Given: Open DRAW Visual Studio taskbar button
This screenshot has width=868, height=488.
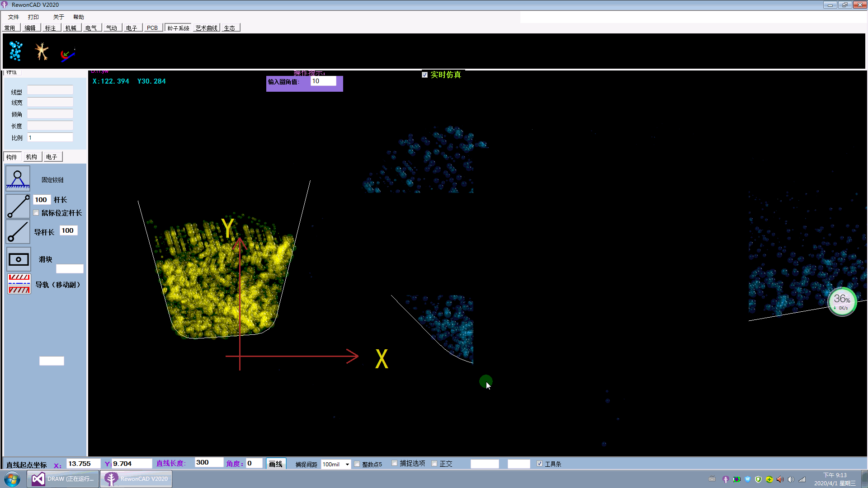Looking at the screenshot, I should pyautogui.click(x=63, y=479).
